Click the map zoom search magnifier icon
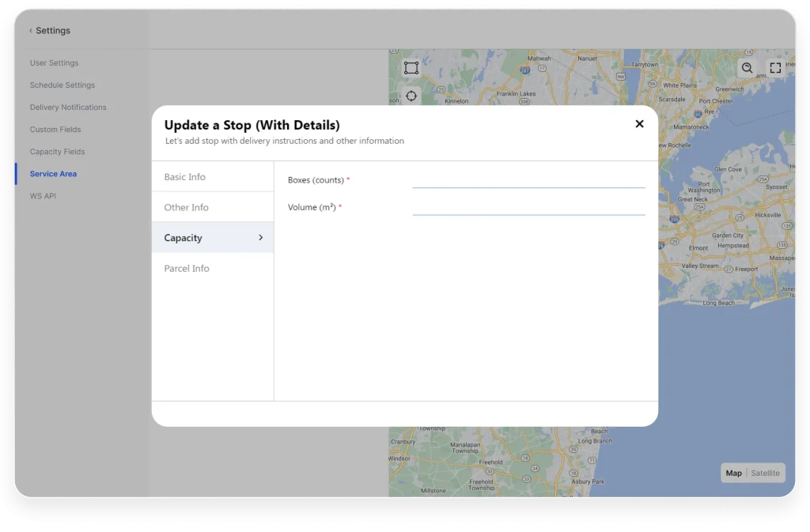The image size is (810, 532). (747, 68)
